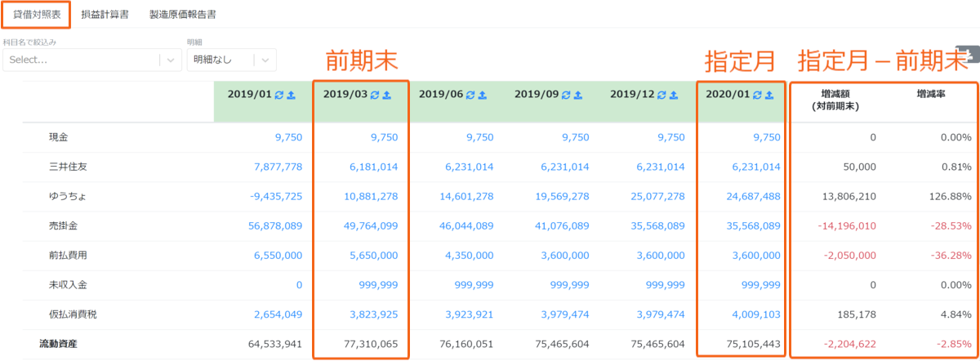Screen dimensions: 980x361
Task: Click ゆうちょ value 10,881,278
Action: (x=372, y=196)
